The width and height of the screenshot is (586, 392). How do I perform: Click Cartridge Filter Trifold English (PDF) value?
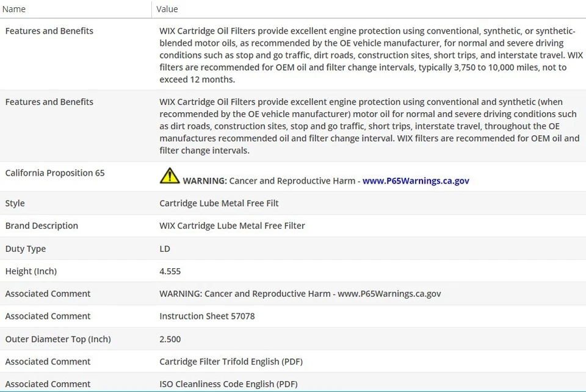pos(231,362)
